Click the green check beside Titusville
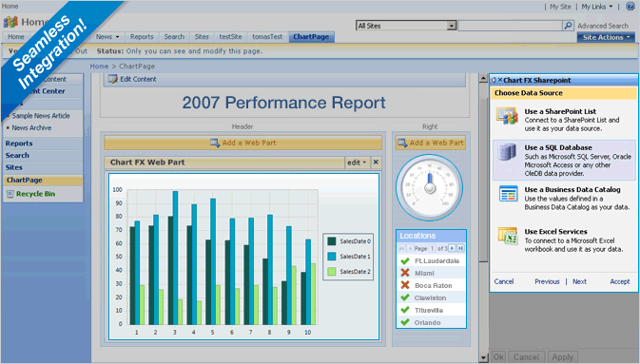Viewport: 640px width, 364px height. (x=405, y=310)
